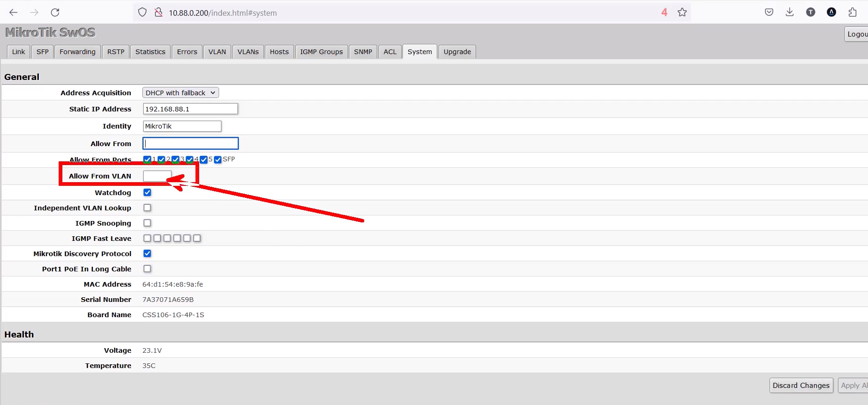Click the Logout button
The image size is (868, 405).
[856, 34]
